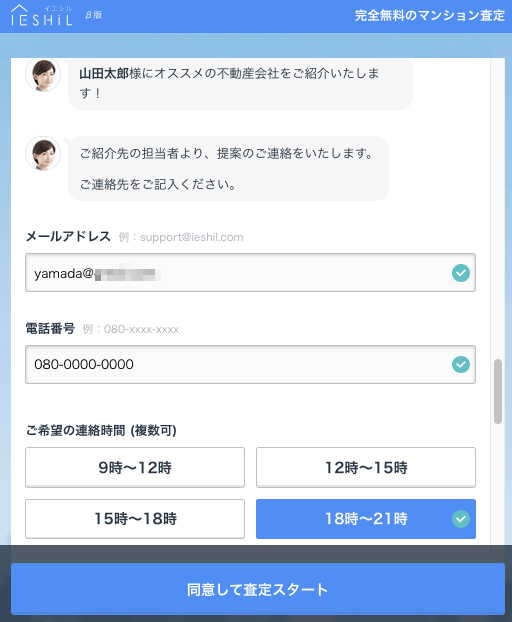Click the β版 beta label
This screenshot has width=512, height=622.
coord(94,15)
